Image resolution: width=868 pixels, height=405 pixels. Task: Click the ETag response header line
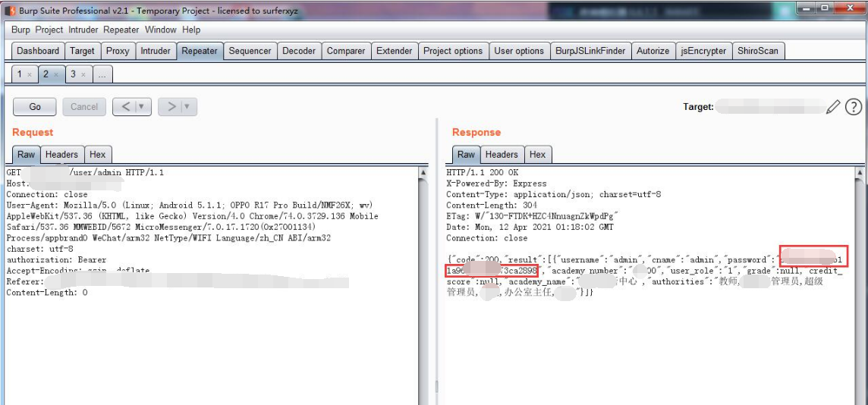532,216
